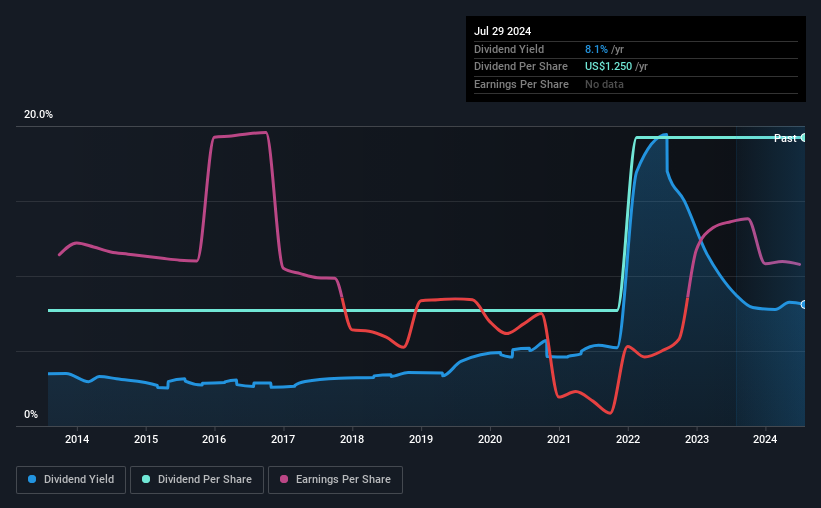821x508 pixels.
Task: Click the 'Dividend Yield' tooltip row label
Action: (509, 49)
